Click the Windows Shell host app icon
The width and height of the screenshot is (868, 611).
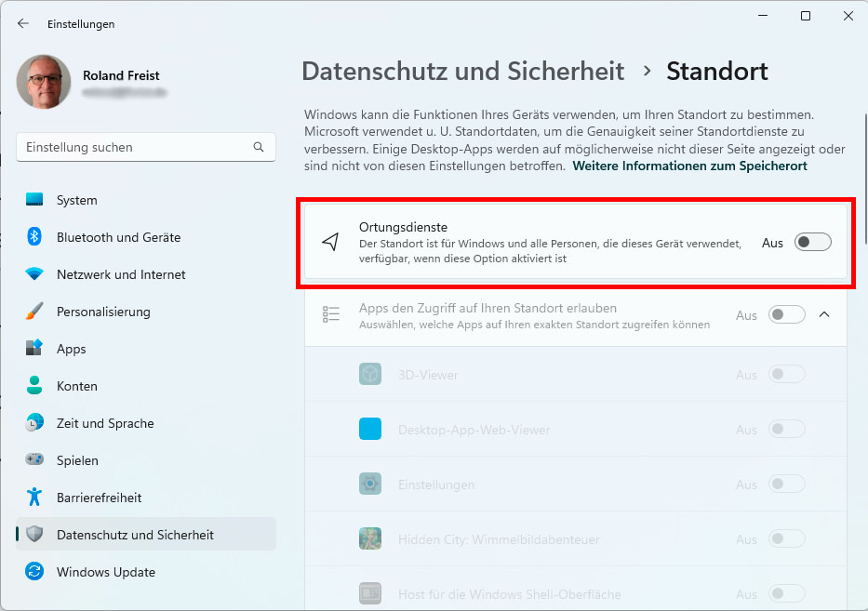click(369, 593)
